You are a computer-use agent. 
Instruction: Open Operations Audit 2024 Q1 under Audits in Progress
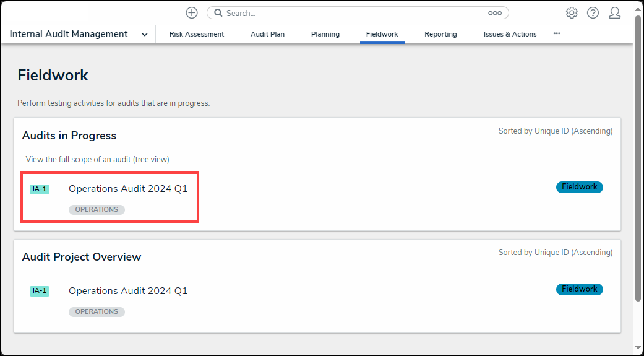coord(127,189)
